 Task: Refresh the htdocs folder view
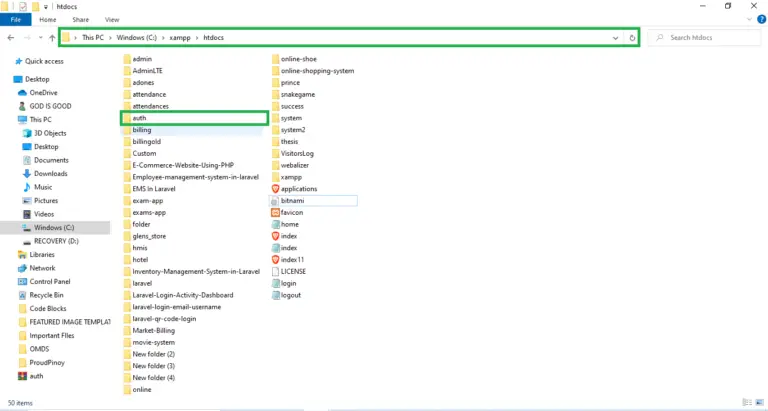(632, 38)
